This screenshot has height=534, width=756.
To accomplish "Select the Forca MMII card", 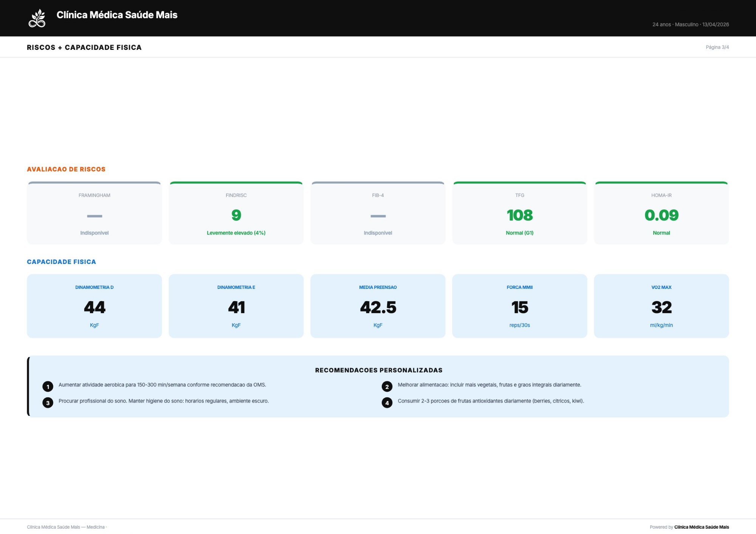I will click(519, 306).
